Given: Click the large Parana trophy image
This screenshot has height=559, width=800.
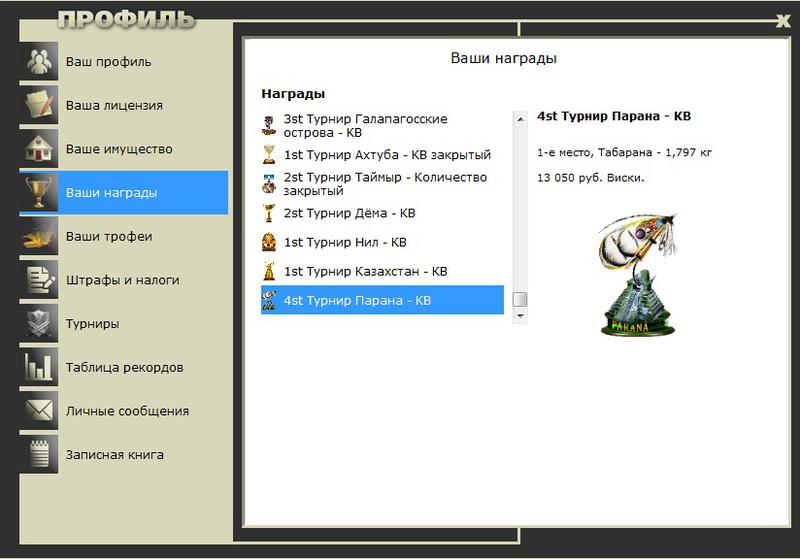Looking at the screenshot, I should [x=637, y=274].
